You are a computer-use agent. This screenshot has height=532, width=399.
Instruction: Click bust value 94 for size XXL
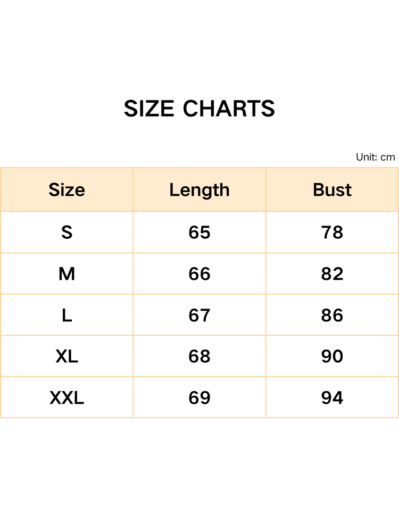tap(332, 398)
